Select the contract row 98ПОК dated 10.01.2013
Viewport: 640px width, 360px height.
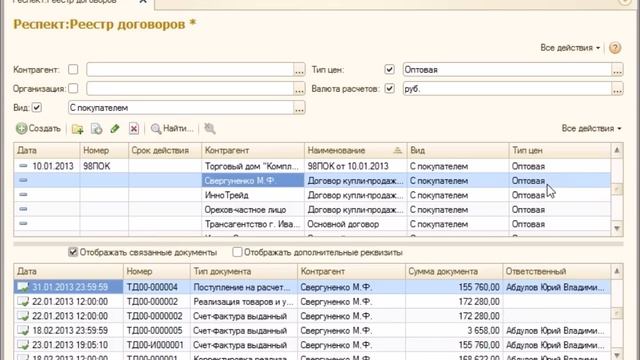pos(312,166)
